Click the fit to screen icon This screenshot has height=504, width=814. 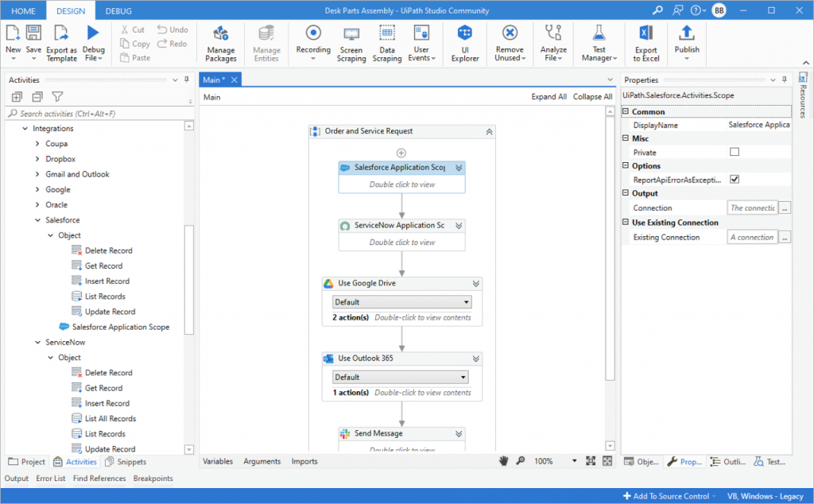coord(591,461)
